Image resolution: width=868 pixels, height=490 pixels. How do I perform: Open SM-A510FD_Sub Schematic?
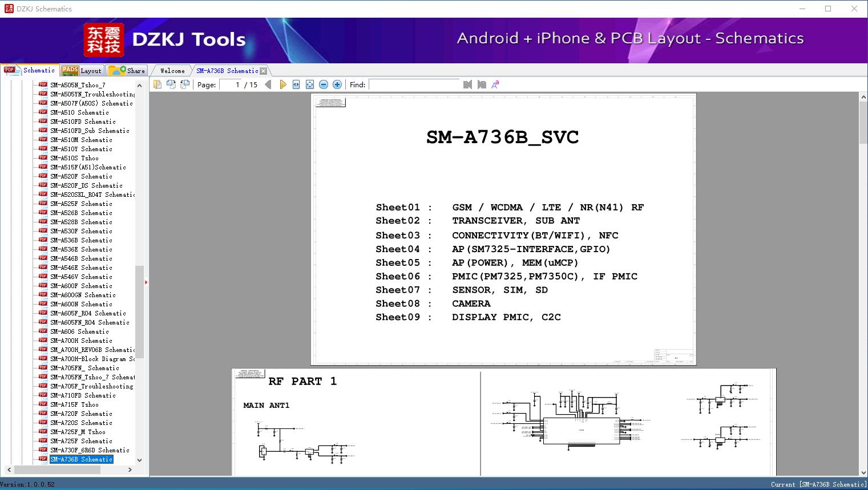pyautogui.click(x=90, y=131)
